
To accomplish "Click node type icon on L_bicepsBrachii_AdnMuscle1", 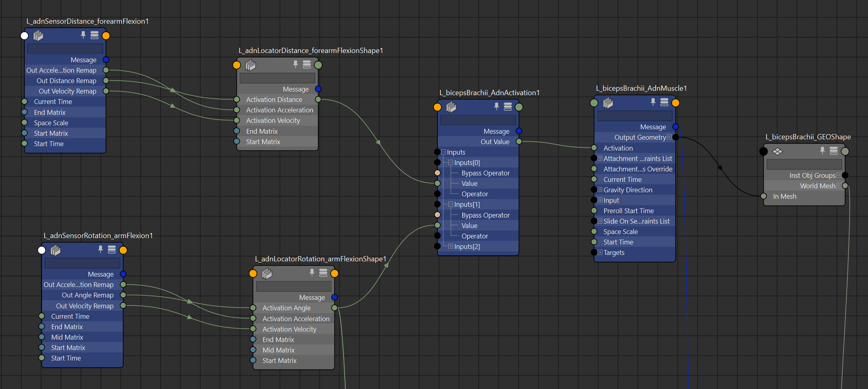I will click(608, 103).
